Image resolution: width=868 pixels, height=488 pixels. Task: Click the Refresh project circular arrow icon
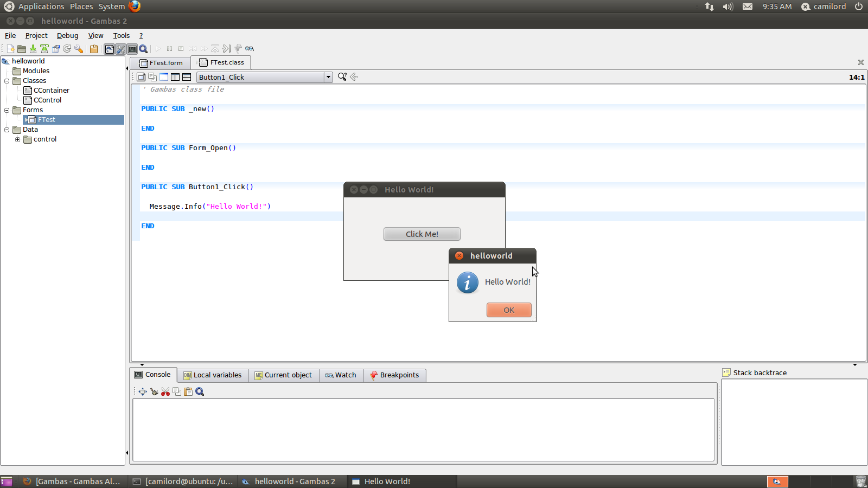point(67,49)
